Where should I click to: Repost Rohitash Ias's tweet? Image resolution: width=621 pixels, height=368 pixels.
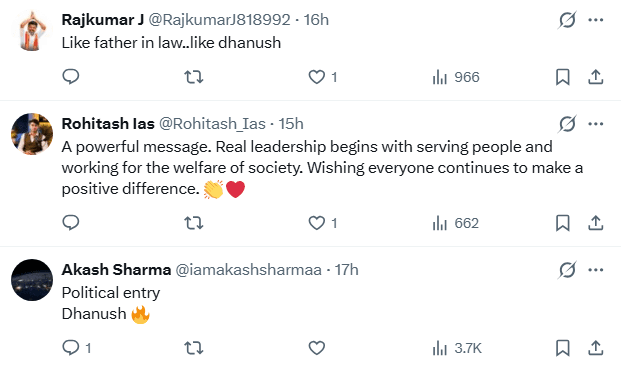[x=194, y=223]
